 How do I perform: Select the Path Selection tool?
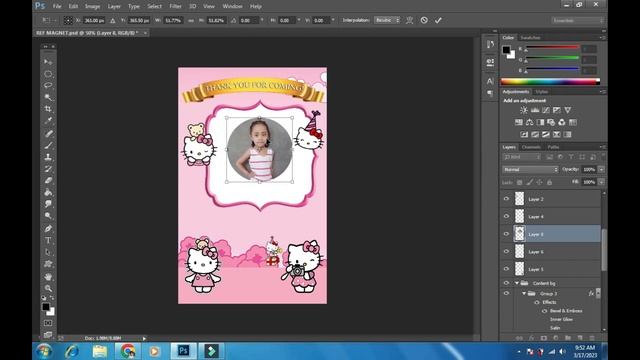click(x=48, y=252)
